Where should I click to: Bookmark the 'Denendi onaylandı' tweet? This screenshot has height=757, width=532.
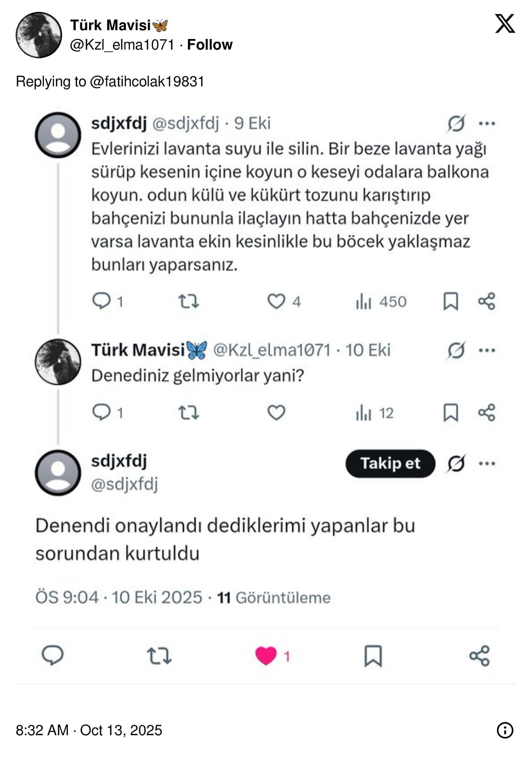(x=373, y=656)
